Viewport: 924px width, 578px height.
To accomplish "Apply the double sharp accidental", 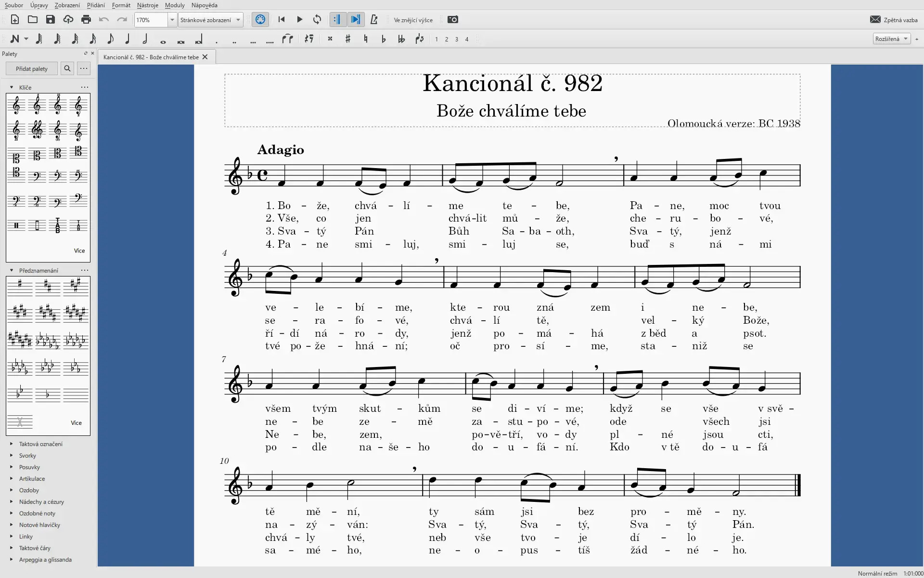I will coord(330,39).
